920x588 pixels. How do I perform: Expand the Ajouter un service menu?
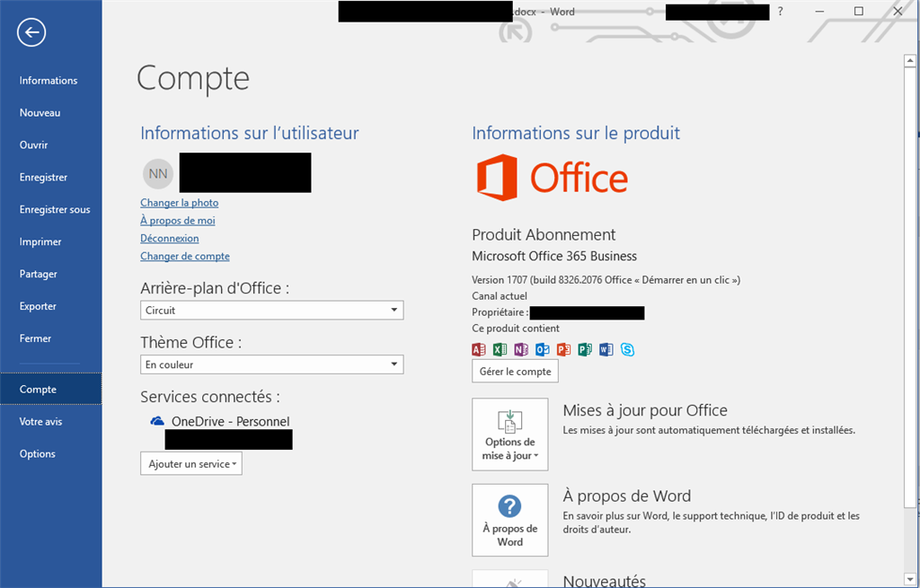[x=191, y=464]
